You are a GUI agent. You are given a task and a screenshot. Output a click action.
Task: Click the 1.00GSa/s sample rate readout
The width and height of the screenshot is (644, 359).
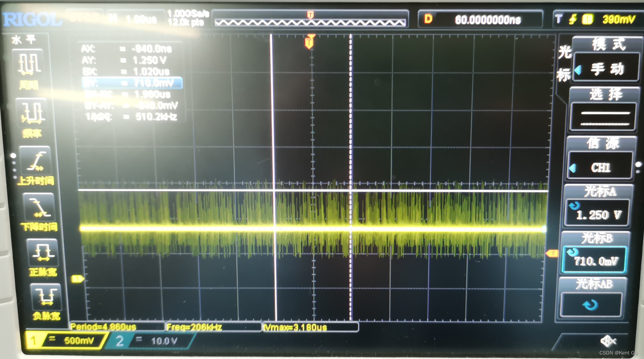click(188, 13)
